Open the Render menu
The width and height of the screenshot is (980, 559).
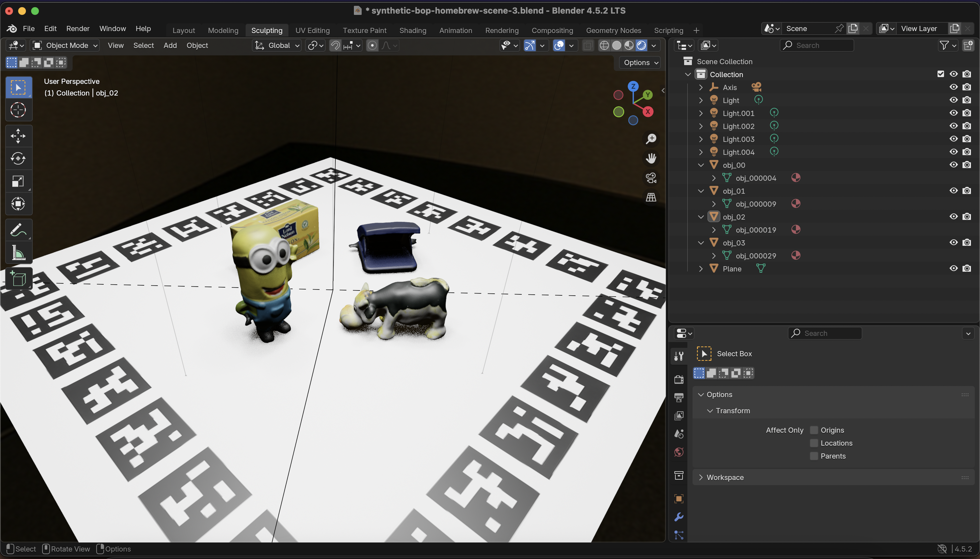point(77,29)
